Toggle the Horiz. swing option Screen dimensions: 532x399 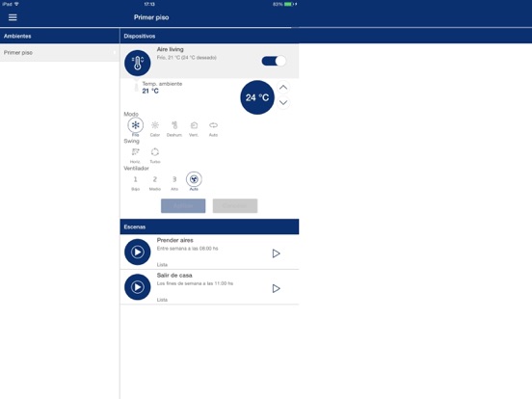(x=135, y=152)
